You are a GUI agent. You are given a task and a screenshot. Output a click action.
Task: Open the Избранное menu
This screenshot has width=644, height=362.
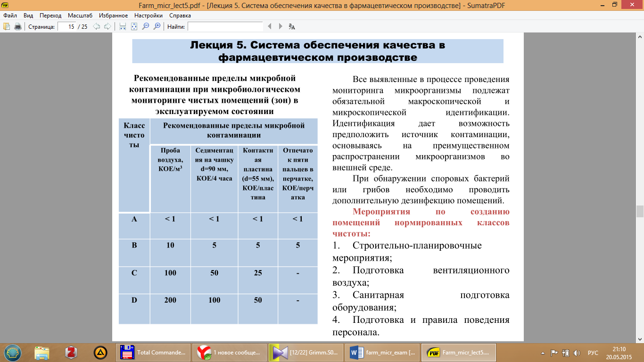tap(114, 16)
